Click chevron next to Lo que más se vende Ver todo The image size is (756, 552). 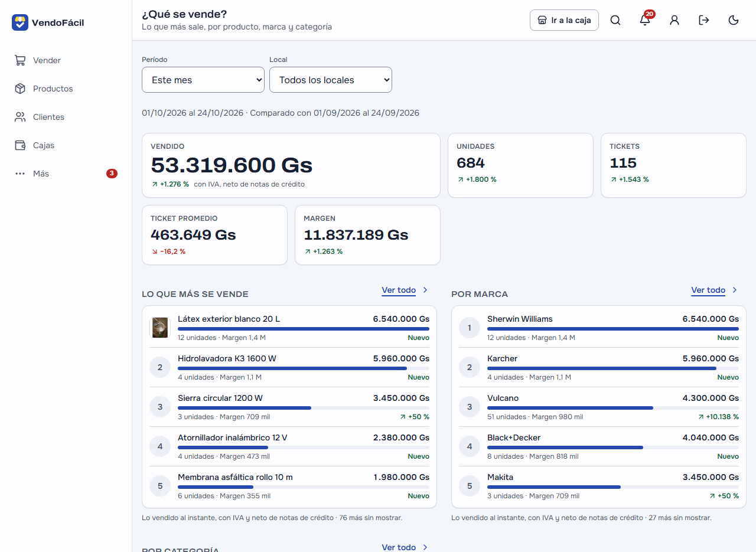pos(425,290)
